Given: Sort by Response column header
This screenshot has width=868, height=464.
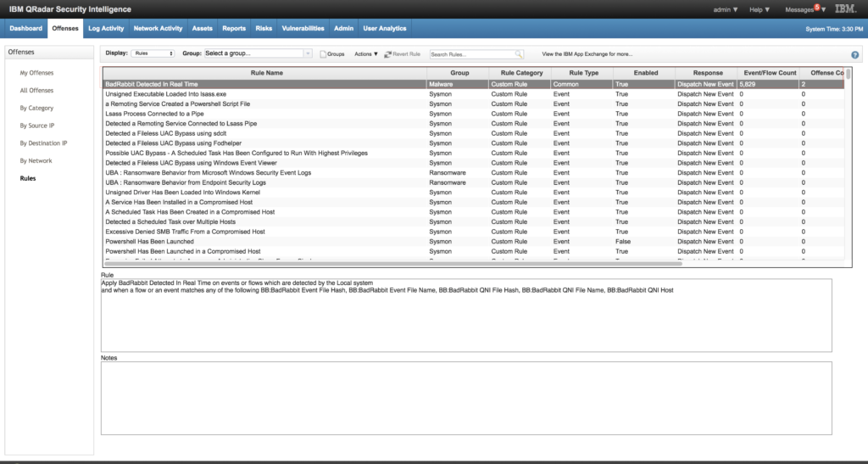Looking at the screenshot, I should 706,73.
